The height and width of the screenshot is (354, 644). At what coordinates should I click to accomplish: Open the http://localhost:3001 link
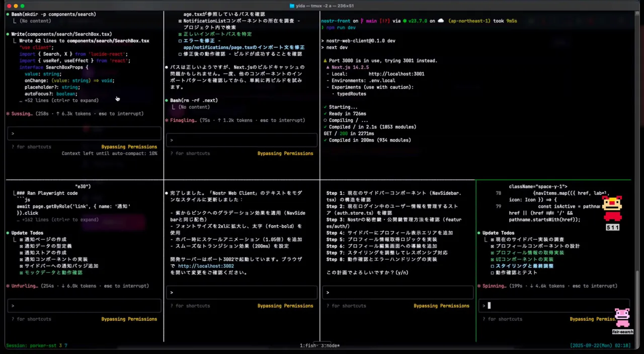coord(396,74)
